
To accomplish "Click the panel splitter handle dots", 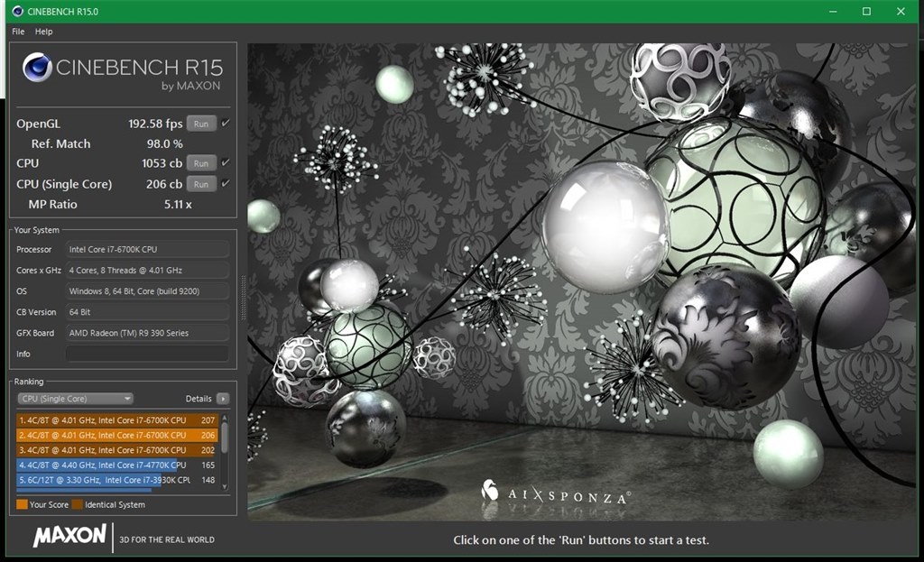I will [x=243, y=298].
